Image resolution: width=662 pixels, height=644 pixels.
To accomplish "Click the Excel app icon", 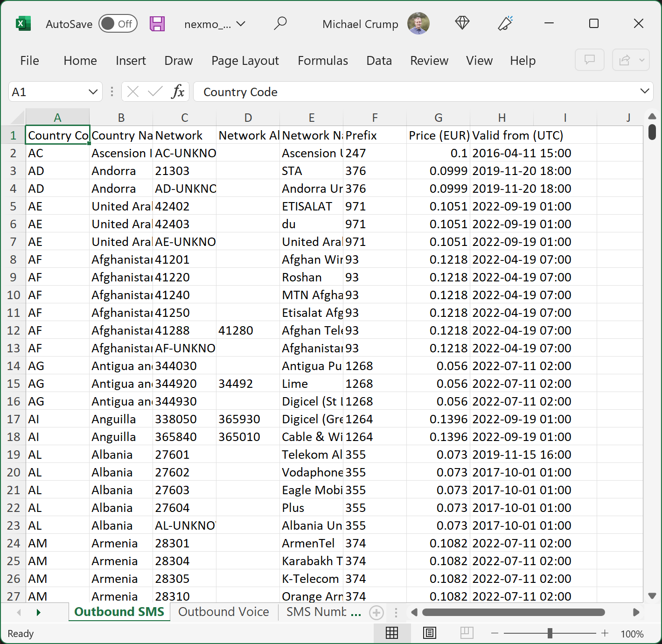I will (23, 24).
